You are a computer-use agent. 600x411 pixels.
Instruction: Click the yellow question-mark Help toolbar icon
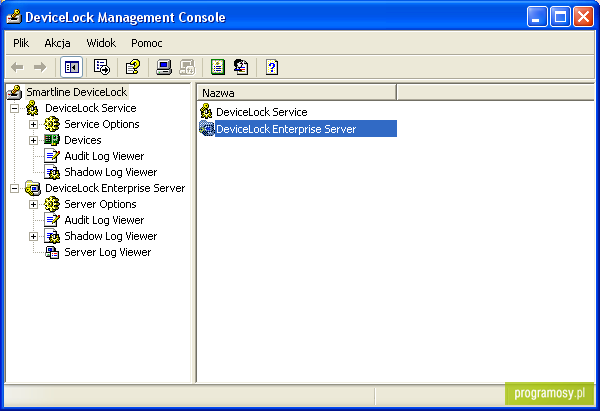(133, 67)
